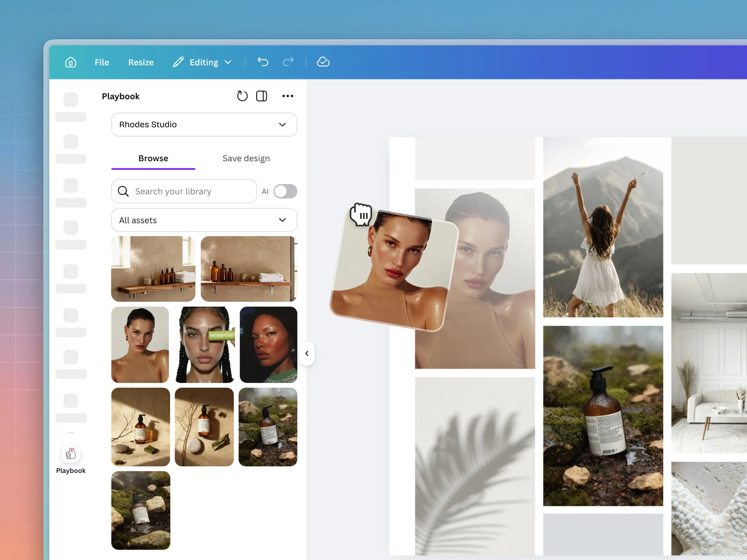Click the Redo arrow
747x560 pixels.
pos(288,62)
